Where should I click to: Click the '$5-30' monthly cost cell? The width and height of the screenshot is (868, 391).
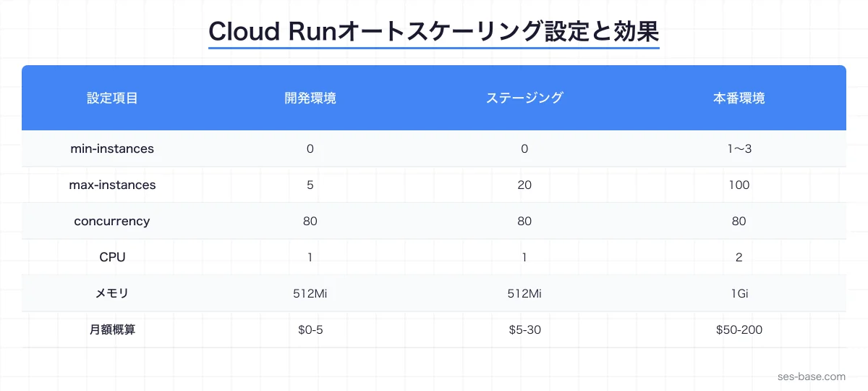524,329
